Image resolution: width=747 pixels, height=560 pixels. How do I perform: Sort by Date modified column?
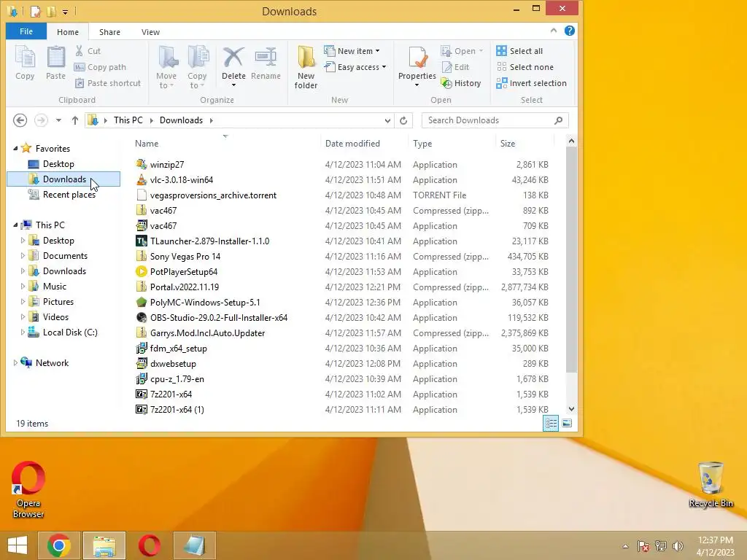[x=364, y=144]
